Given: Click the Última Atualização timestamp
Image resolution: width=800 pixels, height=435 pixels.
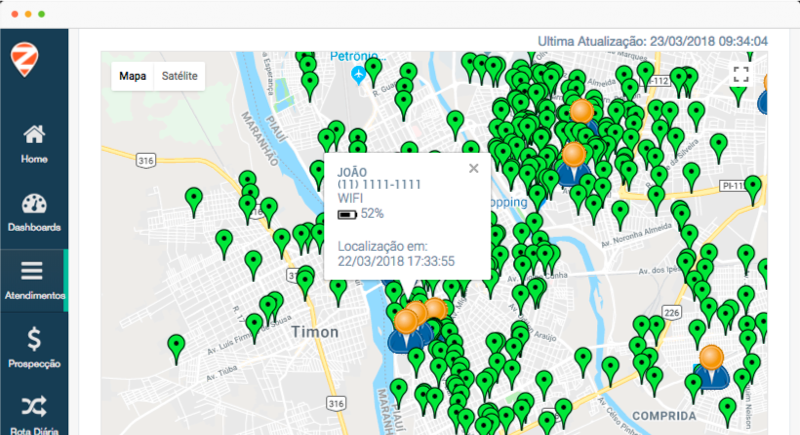Looking at the screenshot, I should click(x=652, y=41).
